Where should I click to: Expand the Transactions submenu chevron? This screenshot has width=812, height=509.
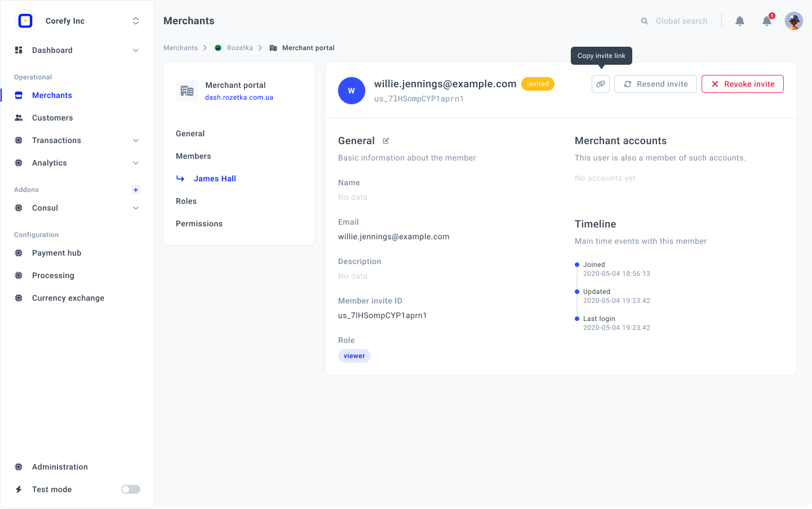tap(136, 140)
